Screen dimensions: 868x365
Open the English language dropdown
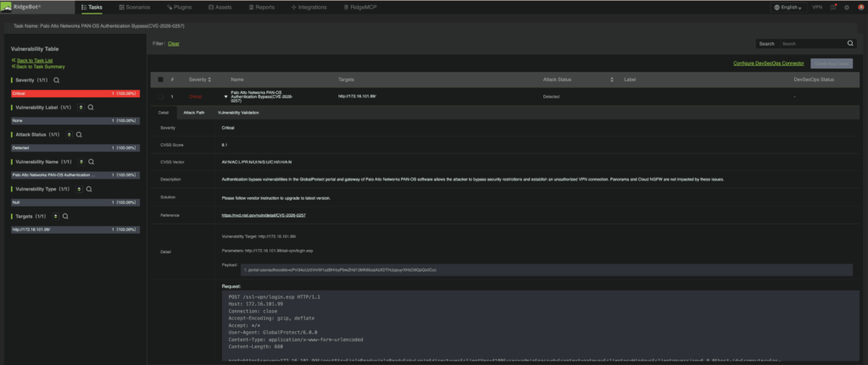click(788, 7)
